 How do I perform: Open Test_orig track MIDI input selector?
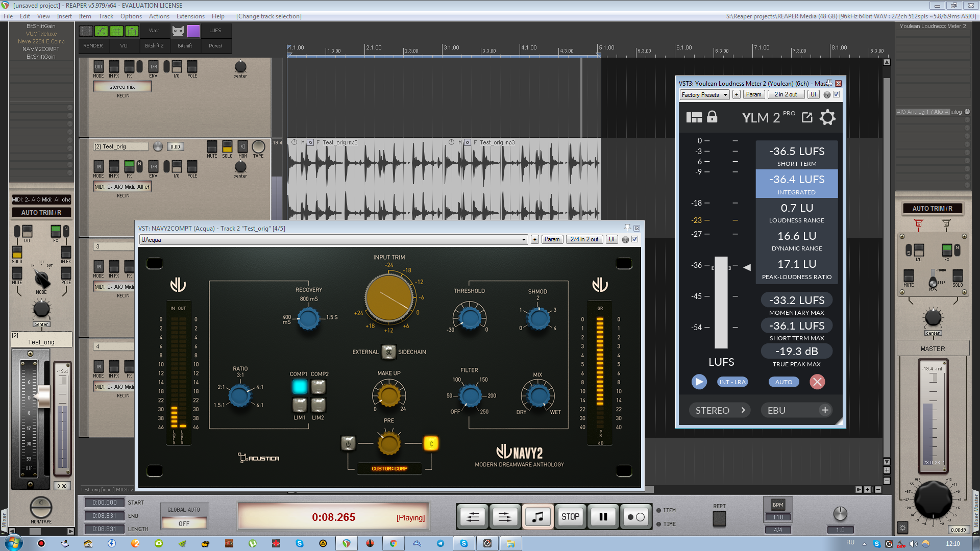pyautogui.click(x=122, y=187)
